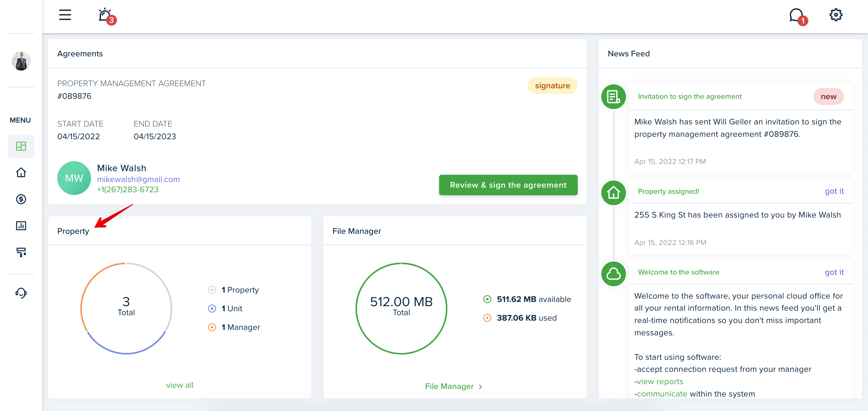Open File Manager link with chevron
Viewport: 868px width, 411px height.
(x=454, y=386)
